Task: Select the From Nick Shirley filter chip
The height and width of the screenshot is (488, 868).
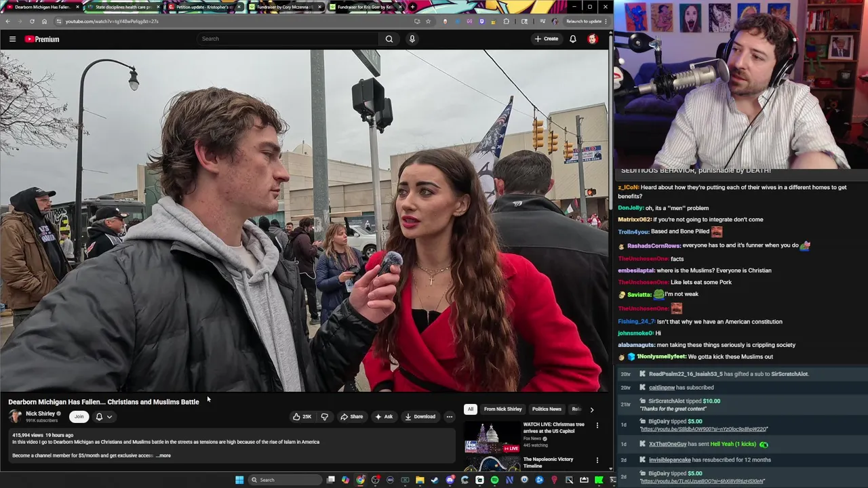Action: 502,409
